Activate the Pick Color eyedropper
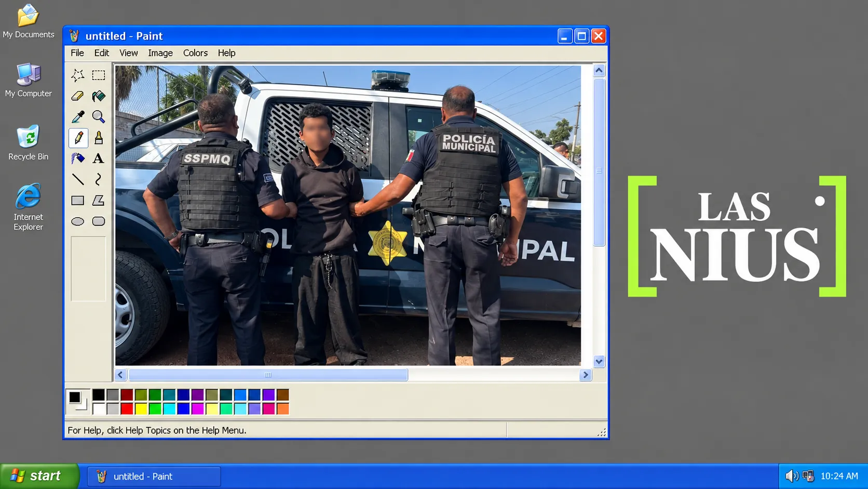 [x=78, y=117]
